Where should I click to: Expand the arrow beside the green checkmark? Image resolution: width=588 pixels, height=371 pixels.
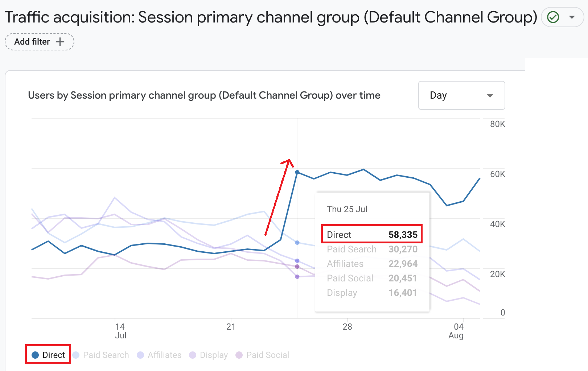pyautogui.click(x=572, y=17)
